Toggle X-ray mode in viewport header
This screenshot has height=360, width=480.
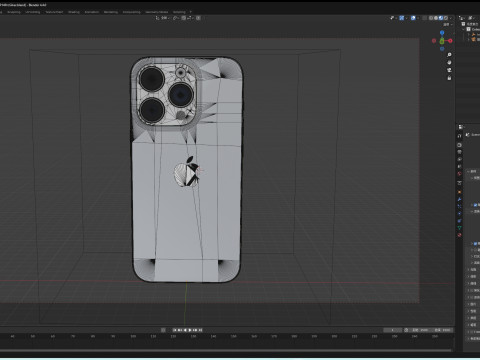pos(424,18)
